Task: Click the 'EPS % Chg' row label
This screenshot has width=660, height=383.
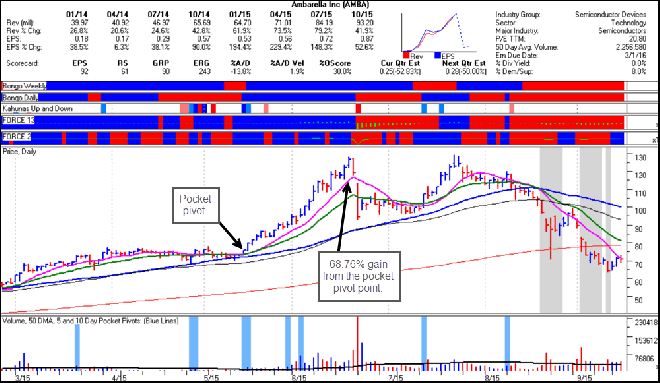Action: click(x=24, y=47)
